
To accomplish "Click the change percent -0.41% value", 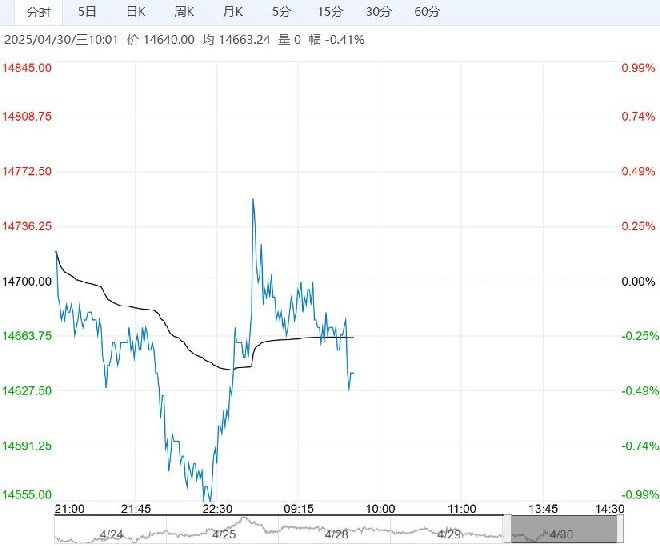I will click(x=344, y=40).
